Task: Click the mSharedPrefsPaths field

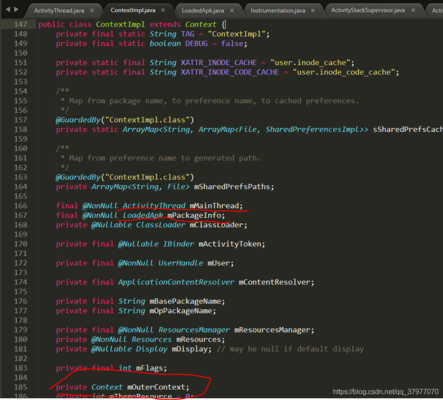Action: (x=232, y=187)
